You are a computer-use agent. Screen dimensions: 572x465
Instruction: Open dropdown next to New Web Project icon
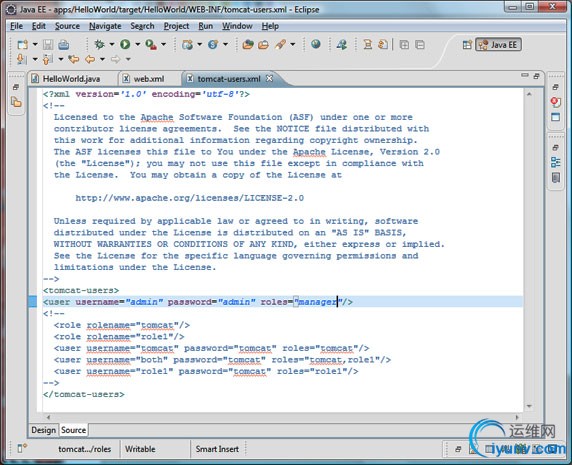(x=200, y=44)
